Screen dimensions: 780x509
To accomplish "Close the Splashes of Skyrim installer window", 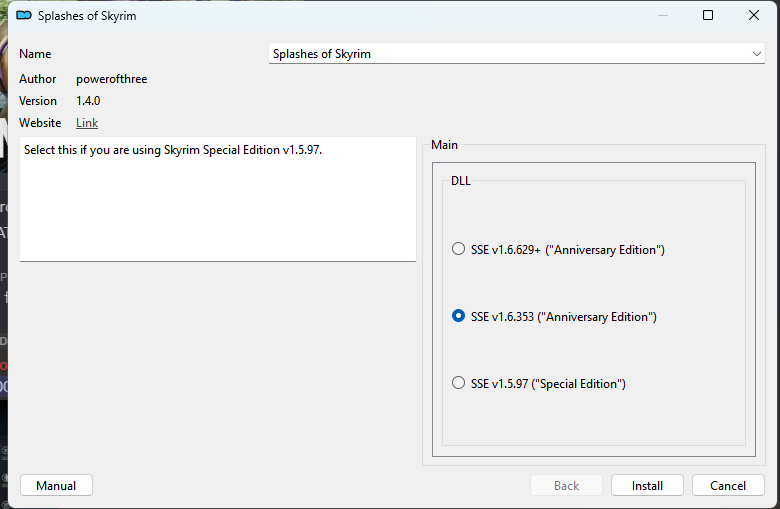I will click(754, 15).
